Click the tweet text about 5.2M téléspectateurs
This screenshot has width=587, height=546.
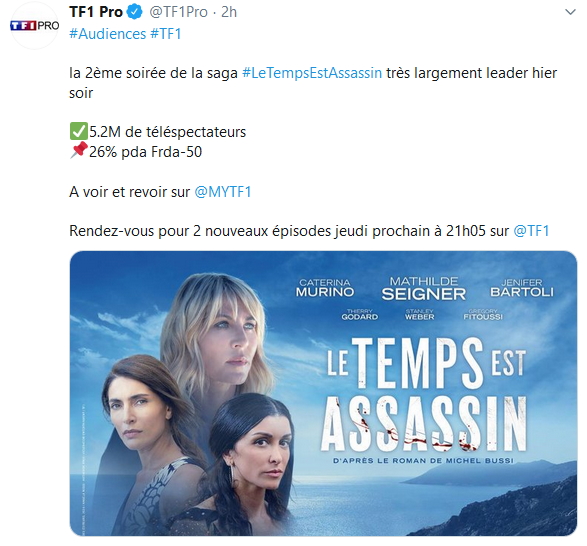(167, 132)
